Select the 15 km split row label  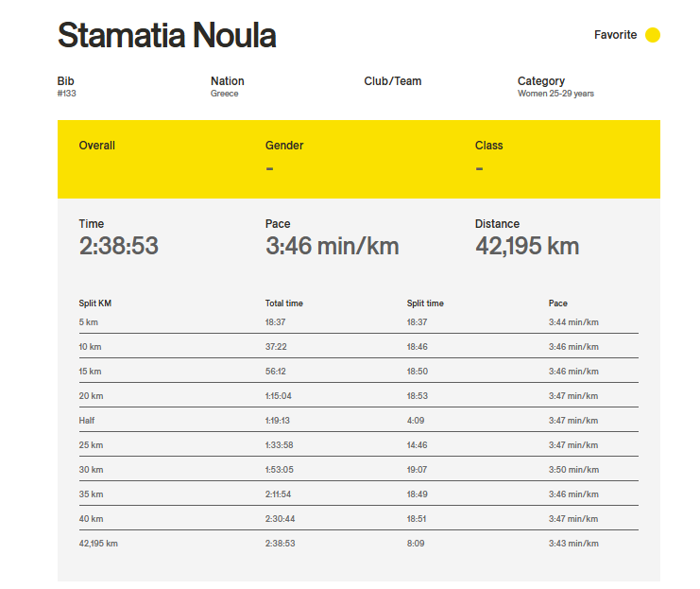[90, 372]
